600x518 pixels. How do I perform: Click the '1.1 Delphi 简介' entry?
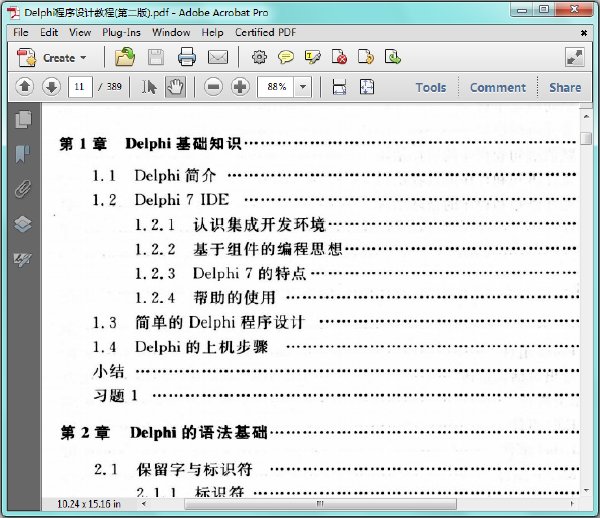tap(154, 176)
